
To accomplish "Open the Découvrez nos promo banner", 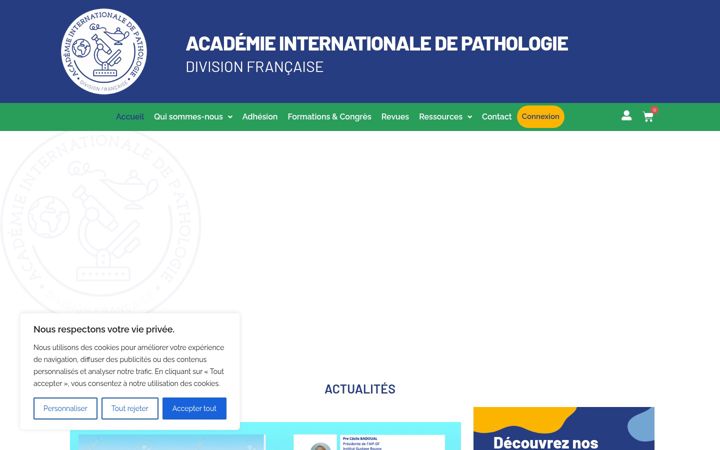I will pyautogui.click(x=564, y=428).
